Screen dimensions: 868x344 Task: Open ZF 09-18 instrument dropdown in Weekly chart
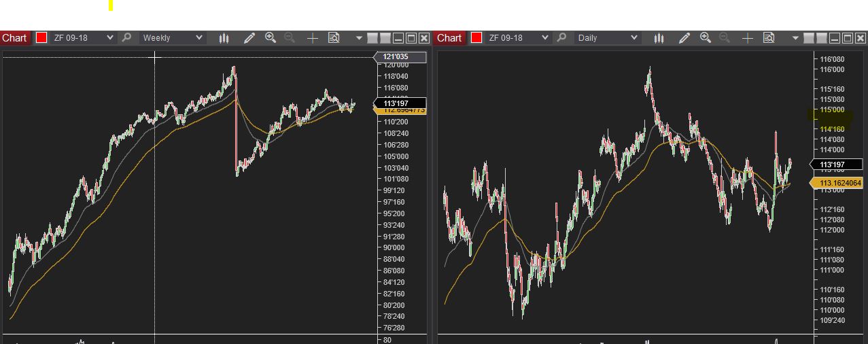pos(83,38)
